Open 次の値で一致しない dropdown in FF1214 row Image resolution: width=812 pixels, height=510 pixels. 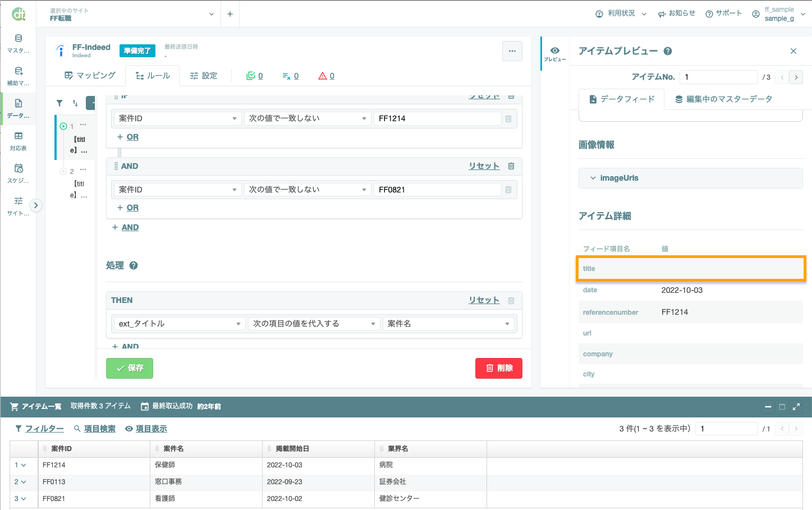(308, 118)
